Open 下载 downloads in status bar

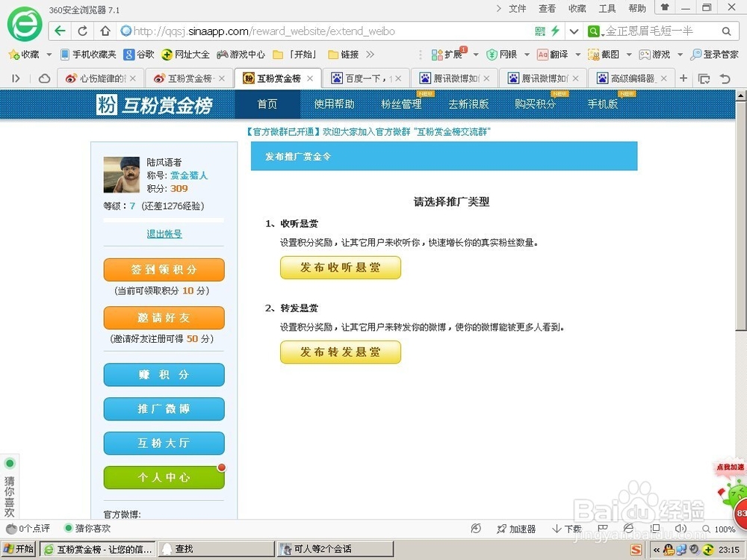567,529
